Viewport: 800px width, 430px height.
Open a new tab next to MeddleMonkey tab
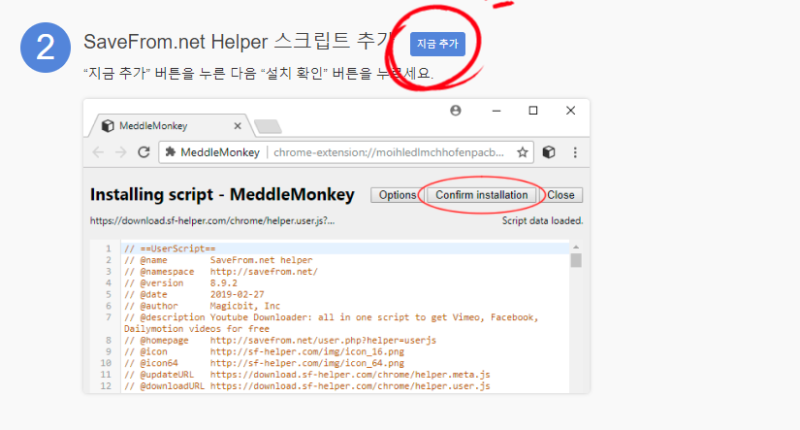(x=268, y=126)
